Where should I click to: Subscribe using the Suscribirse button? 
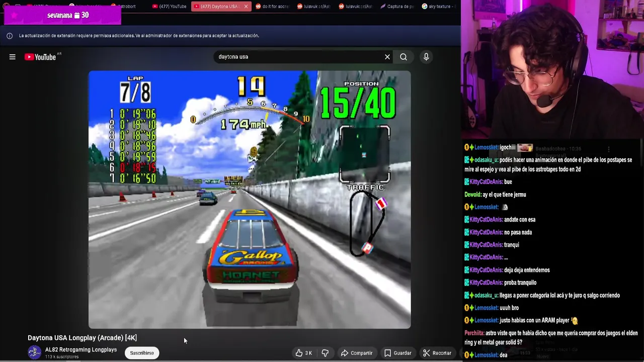[142, 353]
